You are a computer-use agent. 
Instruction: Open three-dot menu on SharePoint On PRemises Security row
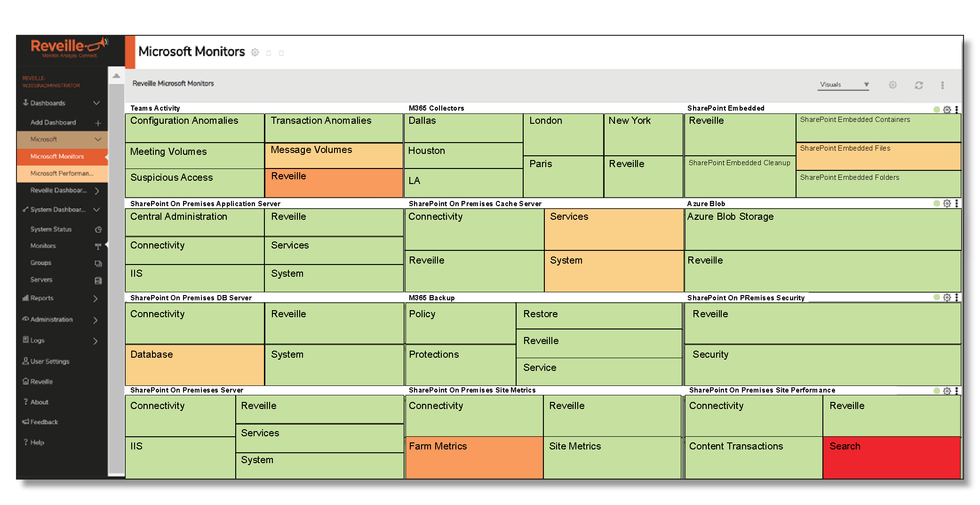click(x=956, y=297)
